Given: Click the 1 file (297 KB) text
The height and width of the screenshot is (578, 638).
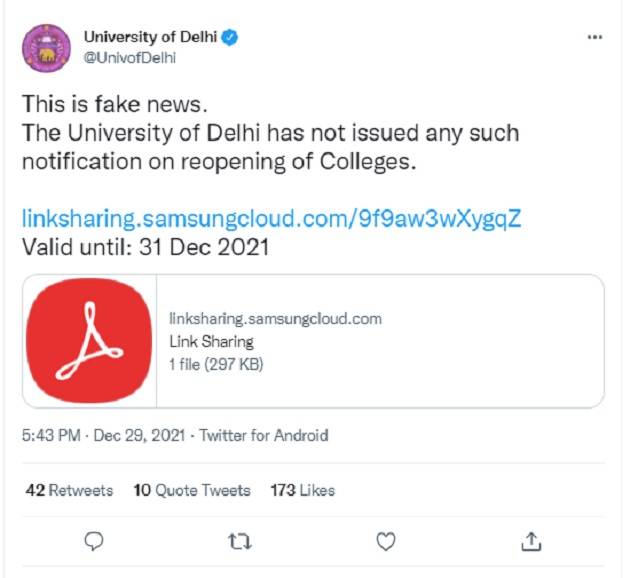Looking at the screenshot, I should click(x=216, y=364).
